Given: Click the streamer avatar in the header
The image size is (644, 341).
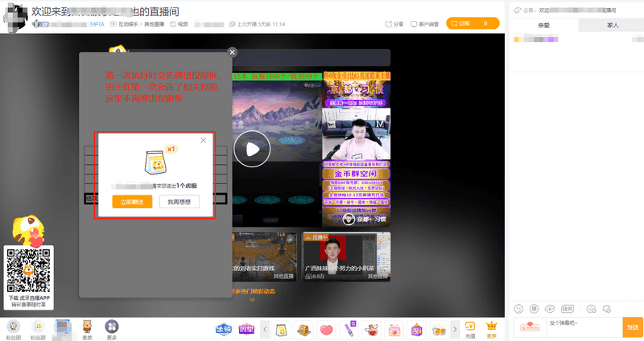Looking at the screenshot, I should (15, 18).
